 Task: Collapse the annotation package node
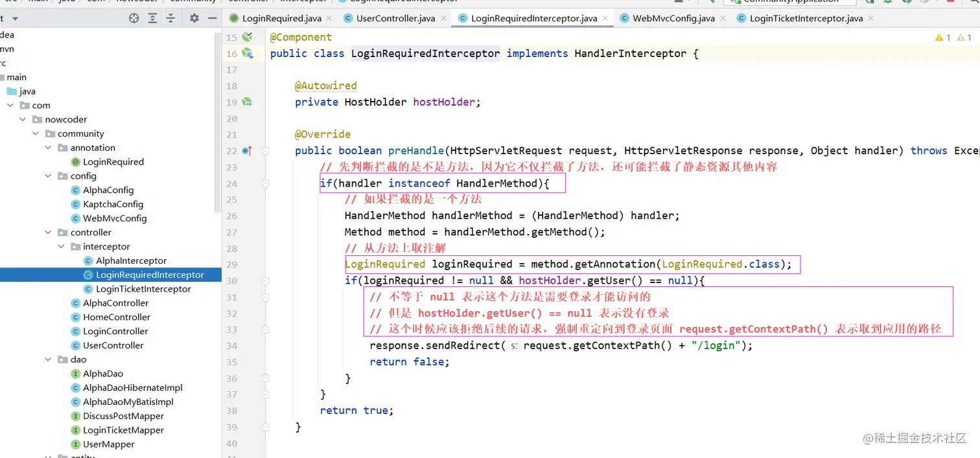pyautogui.click(x=49, y=148)
